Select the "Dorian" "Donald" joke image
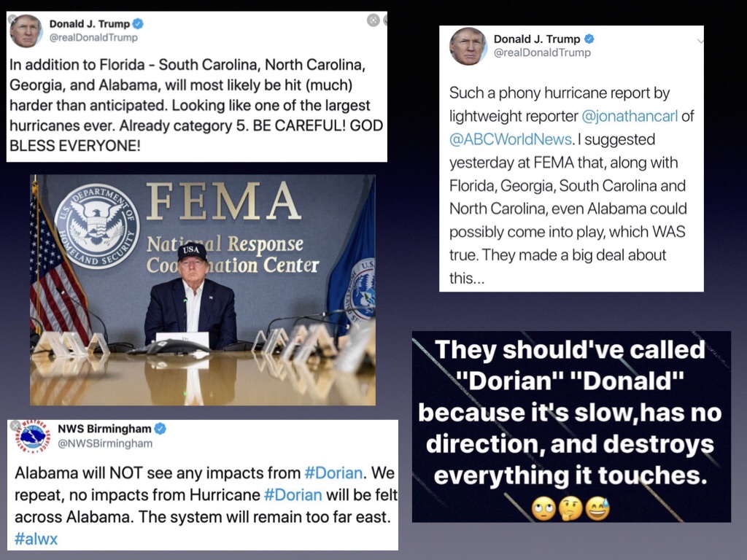The image size is (747, 560). [571, 426]
